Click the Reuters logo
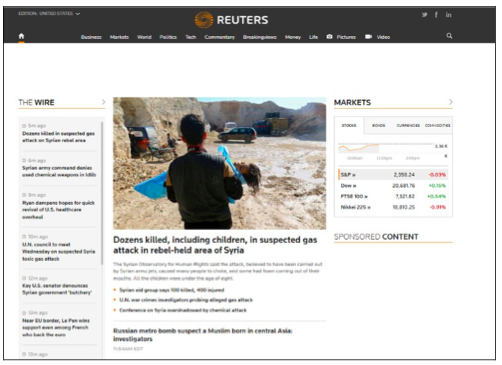The image size is (502, 365). pyautogui.click(x=231, y=20)
